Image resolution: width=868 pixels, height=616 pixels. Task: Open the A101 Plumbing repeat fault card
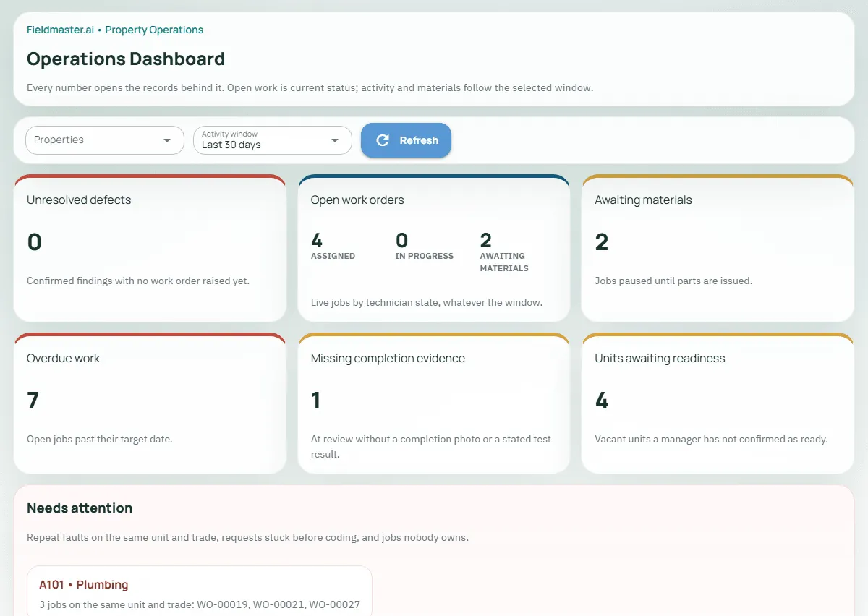click(200, 591)
